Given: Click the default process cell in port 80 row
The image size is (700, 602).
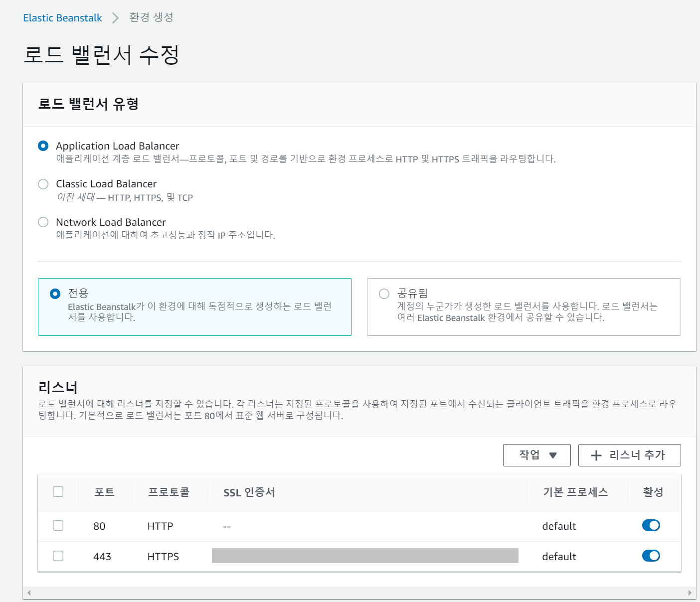Looking at the screenshot, I should tap(559, 526).
